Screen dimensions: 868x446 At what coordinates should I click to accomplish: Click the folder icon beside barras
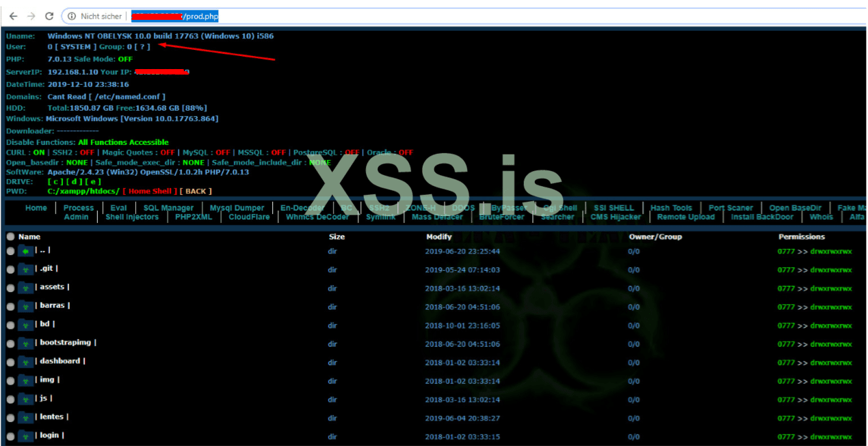[x=26, y=306]
